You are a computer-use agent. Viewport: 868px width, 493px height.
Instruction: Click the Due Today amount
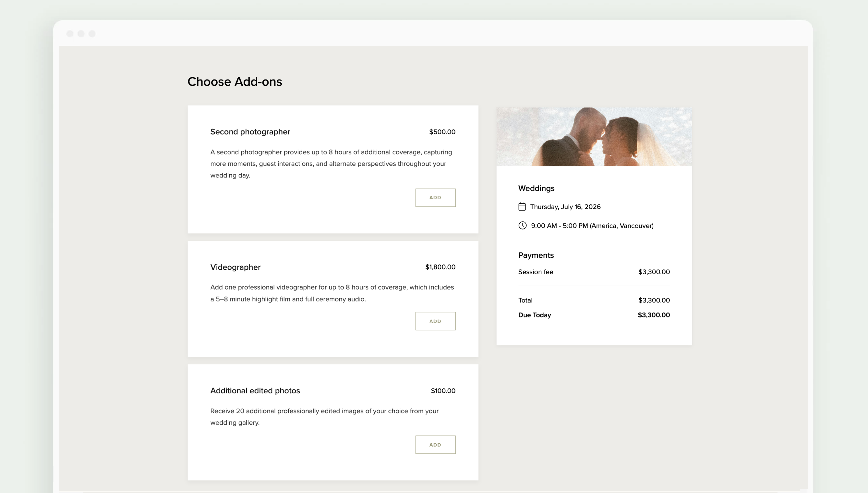coord(654,315)
